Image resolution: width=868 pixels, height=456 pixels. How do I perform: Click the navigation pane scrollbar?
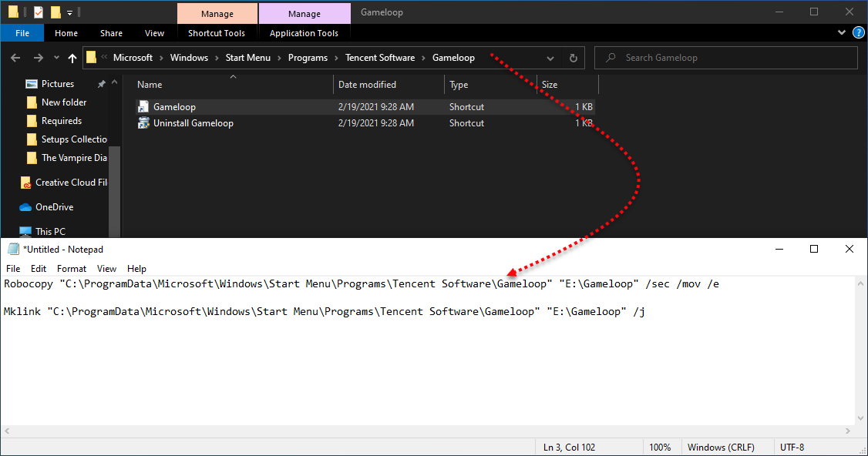115,192
